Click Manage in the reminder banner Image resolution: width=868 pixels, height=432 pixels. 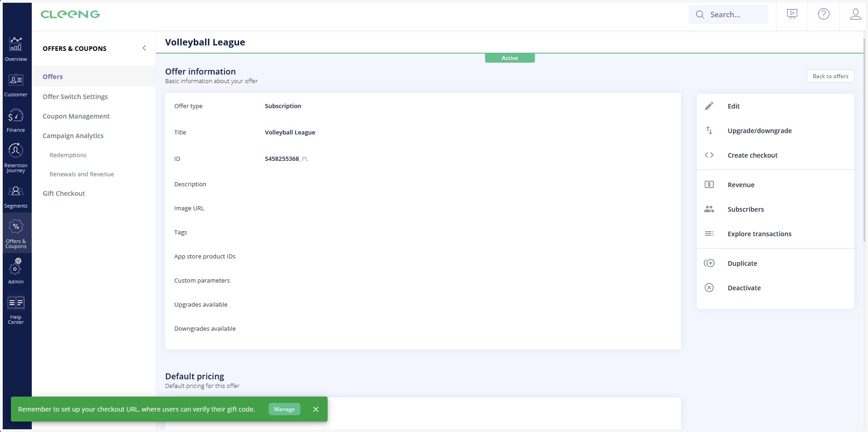[x=284, y=409]
